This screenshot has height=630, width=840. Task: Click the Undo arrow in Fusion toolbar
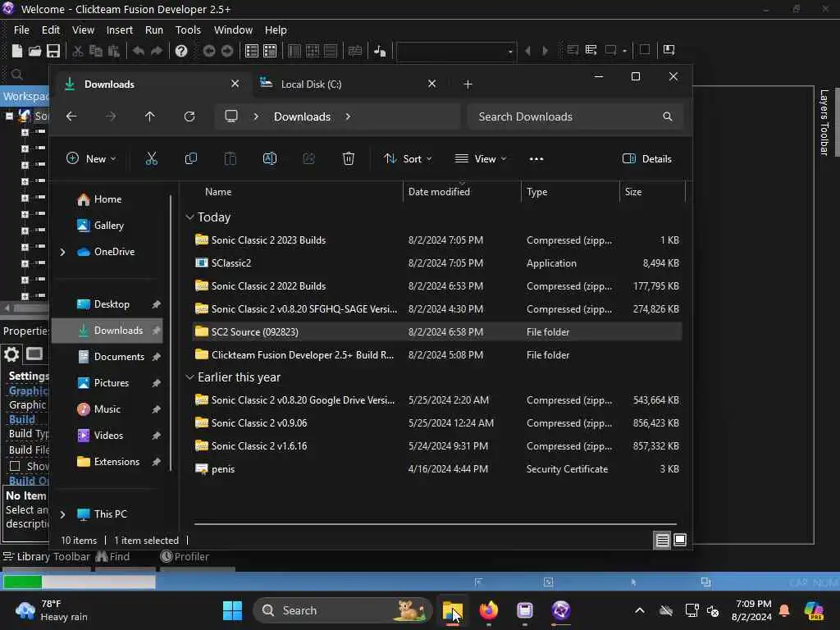[x=138, y=51]
